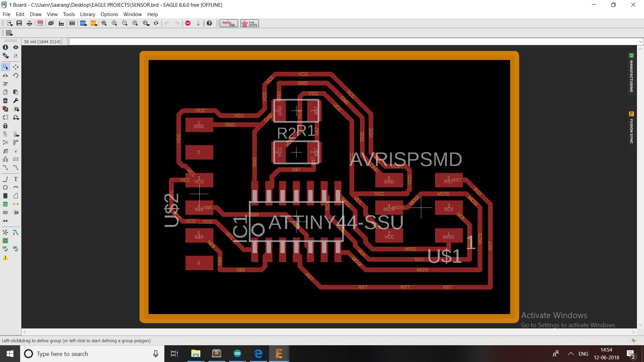Select the Lock padlock tool
This screenshot has height=362, width=644.
pos(5,126)
